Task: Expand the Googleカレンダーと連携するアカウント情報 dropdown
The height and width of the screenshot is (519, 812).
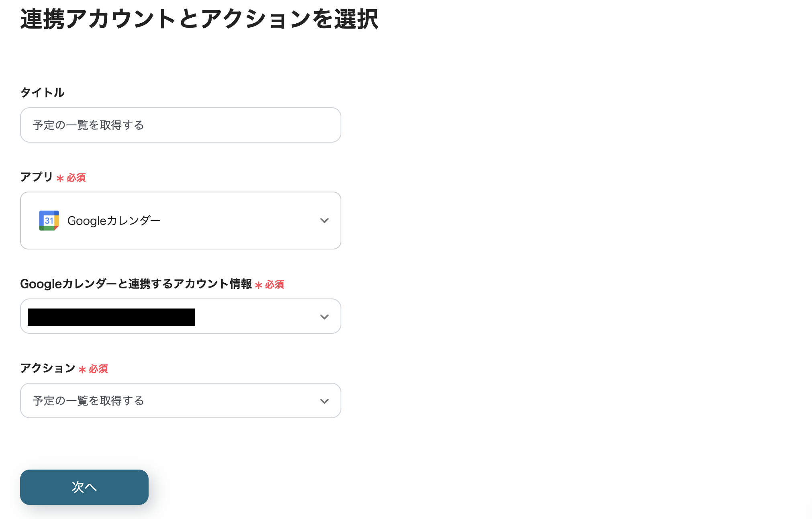Action: [324, 316]
